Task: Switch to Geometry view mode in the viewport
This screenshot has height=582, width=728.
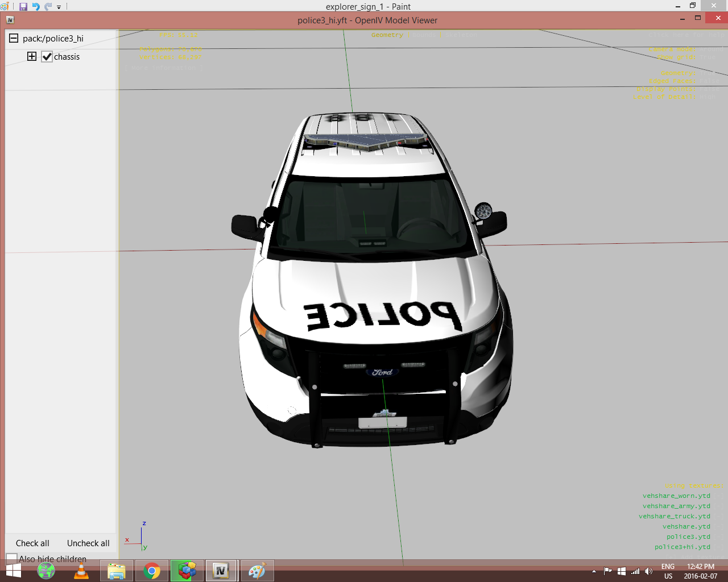Action: 387,35
